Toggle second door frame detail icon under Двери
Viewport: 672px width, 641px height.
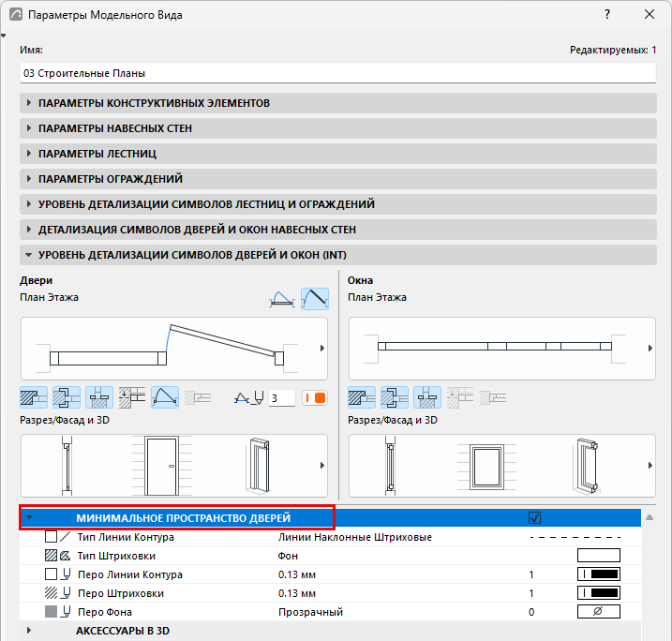click(x=67, y=397)
